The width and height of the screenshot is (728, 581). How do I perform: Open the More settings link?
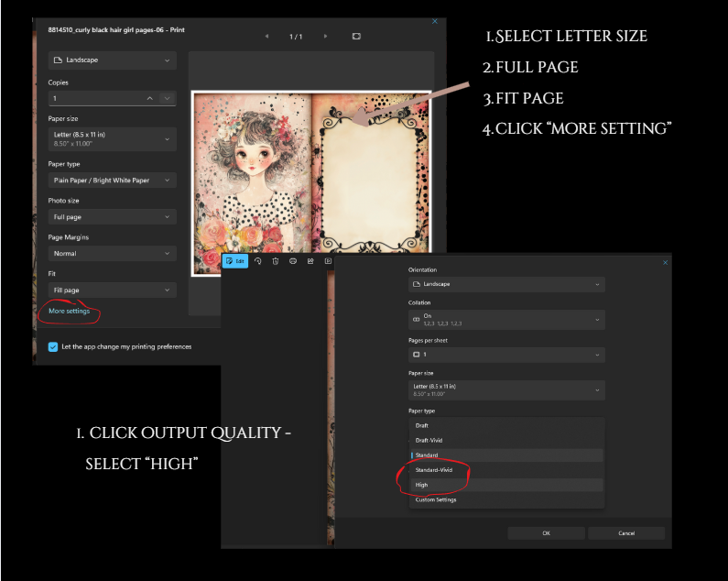pyautogui.click(x=70, y=311)
